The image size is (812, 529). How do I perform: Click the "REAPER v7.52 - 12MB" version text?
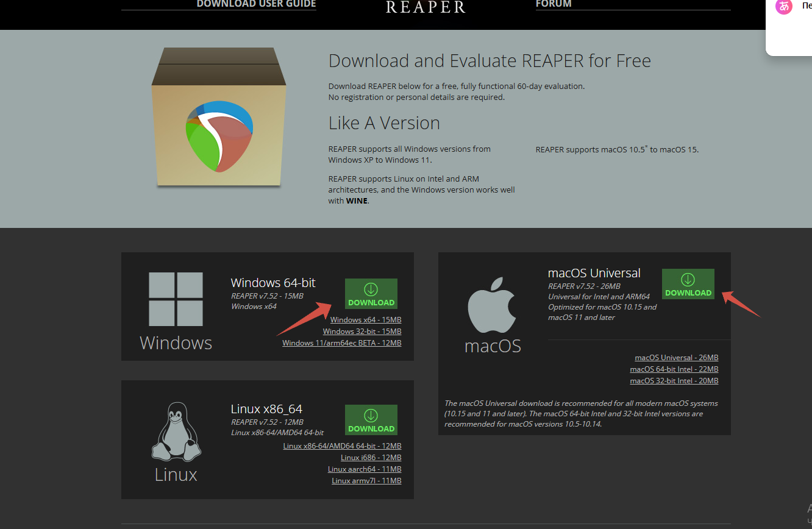[267, 422]
